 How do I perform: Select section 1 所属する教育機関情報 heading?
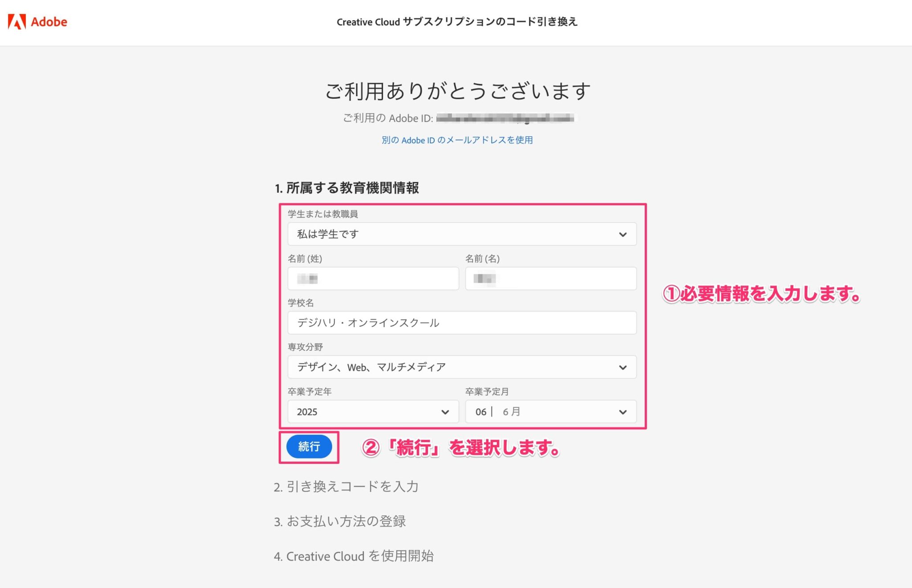348,188
